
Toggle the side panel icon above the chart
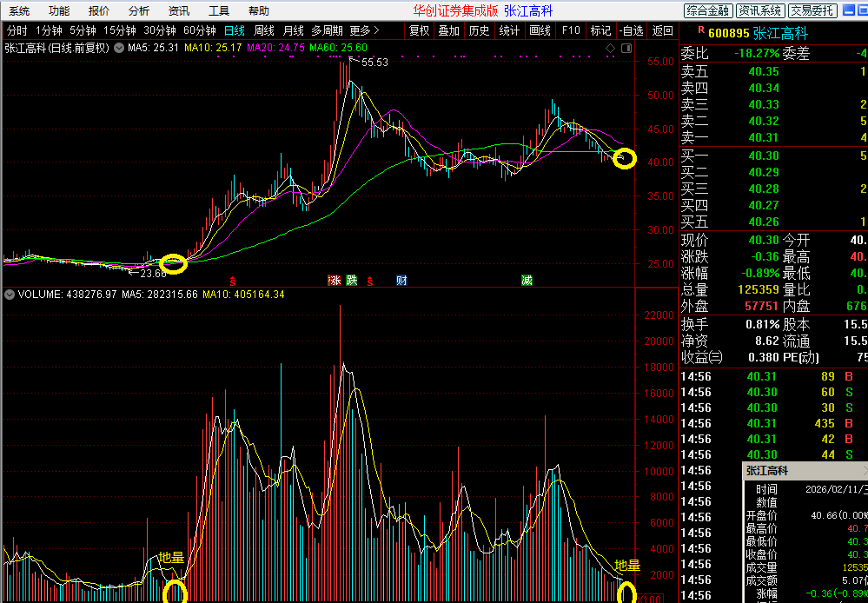[626, 48]
